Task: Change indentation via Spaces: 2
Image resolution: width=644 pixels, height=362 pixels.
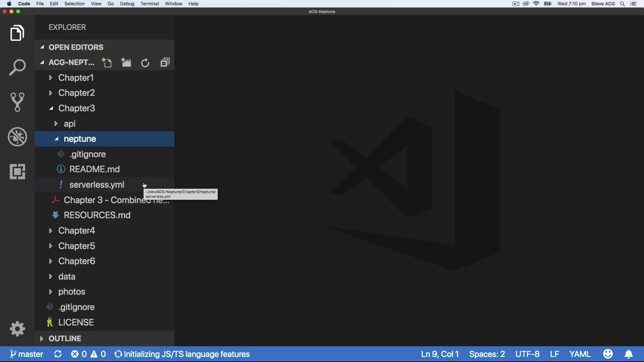Action: point(487,354)
